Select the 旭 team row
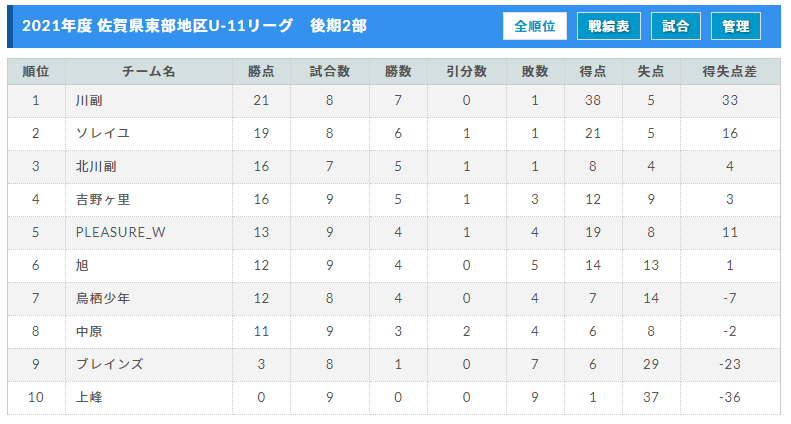Screen dimensions: 791x424 pos(394,266)
